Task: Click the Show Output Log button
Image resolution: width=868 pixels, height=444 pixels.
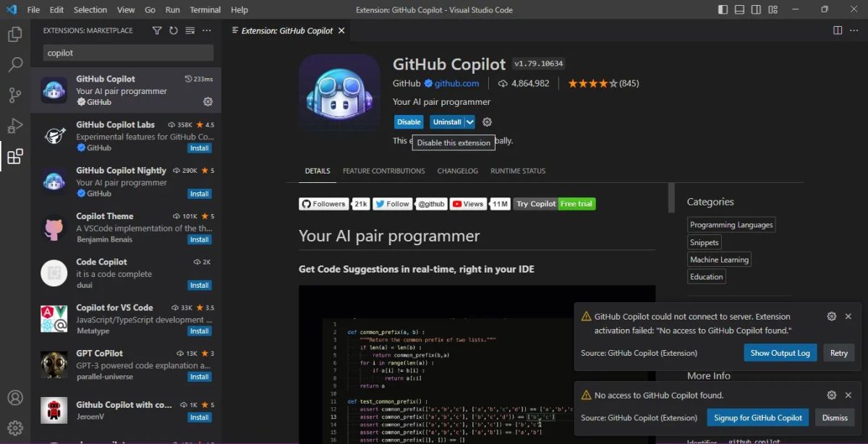Action: point(780,352)
